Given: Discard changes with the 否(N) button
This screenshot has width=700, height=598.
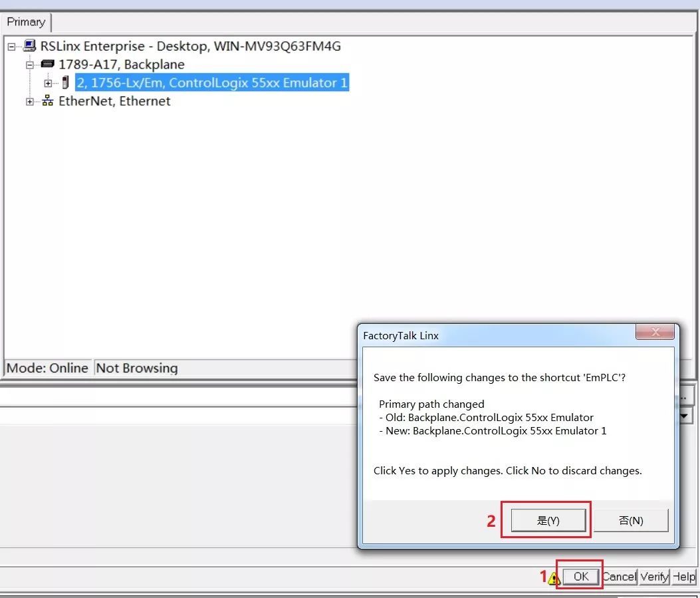Looking at the screenshot, I should tap(631, 520).
